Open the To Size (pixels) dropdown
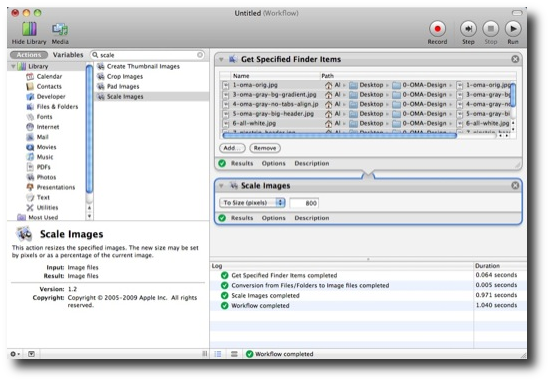The image size is (550, 382). click(x=252, y=203)
